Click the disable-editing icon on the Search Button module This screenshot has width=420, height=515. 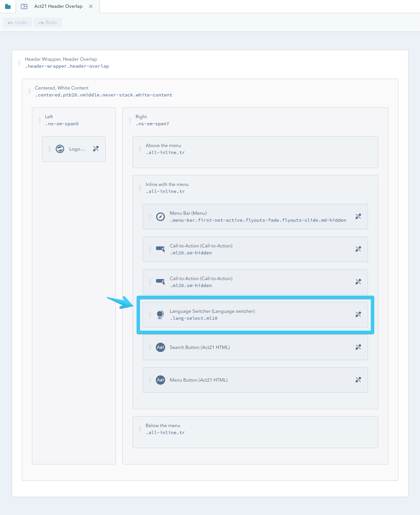click(358, 347)
